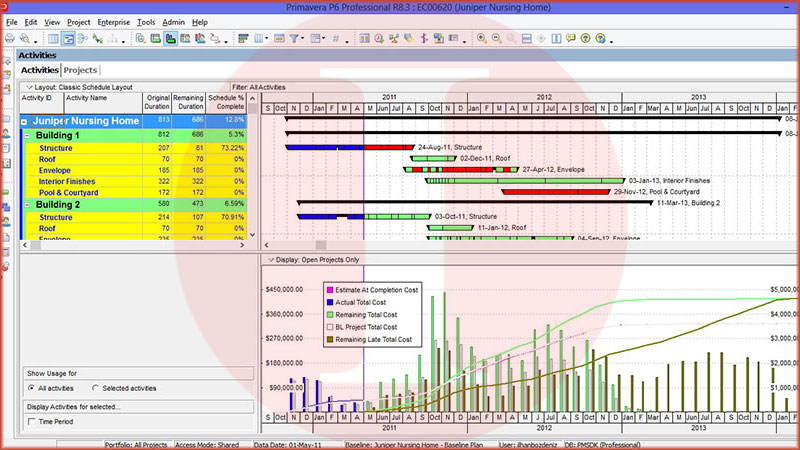The width and height of the screenshot is (800, 450).
Task: Open the File menu
Action: (x=11, y=22)
